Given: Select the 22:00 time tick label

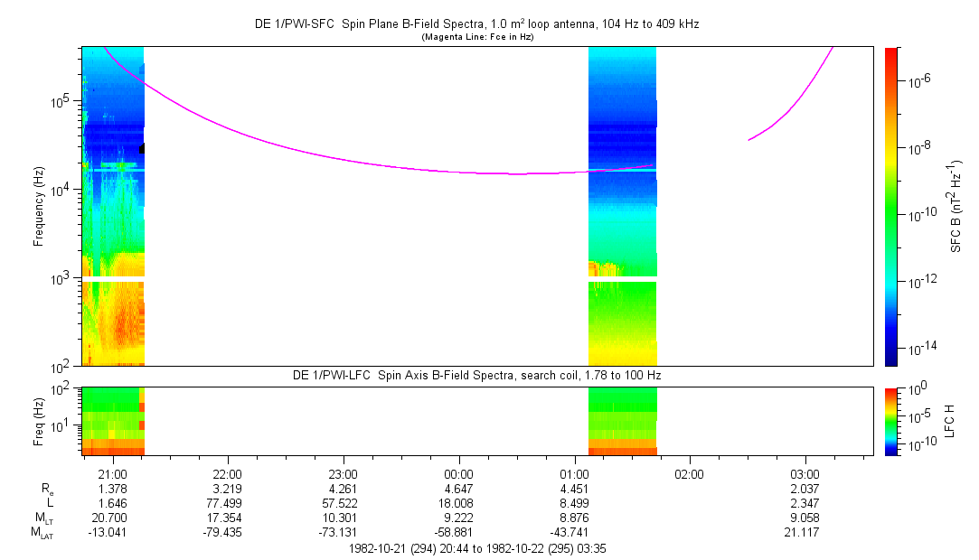Looking at the screenshot, I should [227, 473].
